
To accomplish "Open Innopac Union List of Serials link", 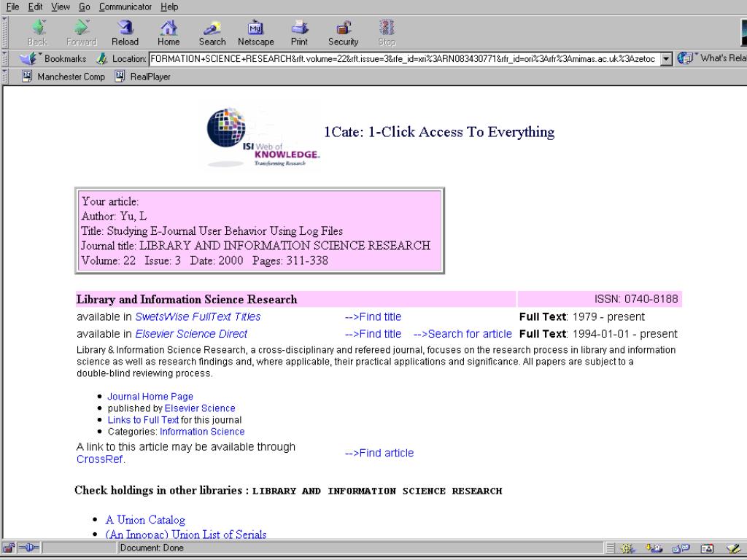I will pyautogui.click(x=186, y=534).
